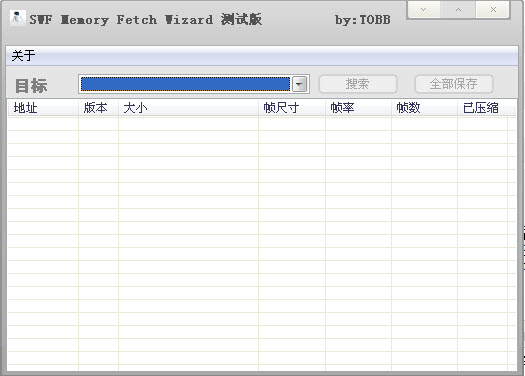
Task: Sort by the 帧数 column header
Action: tap(424, 108)
